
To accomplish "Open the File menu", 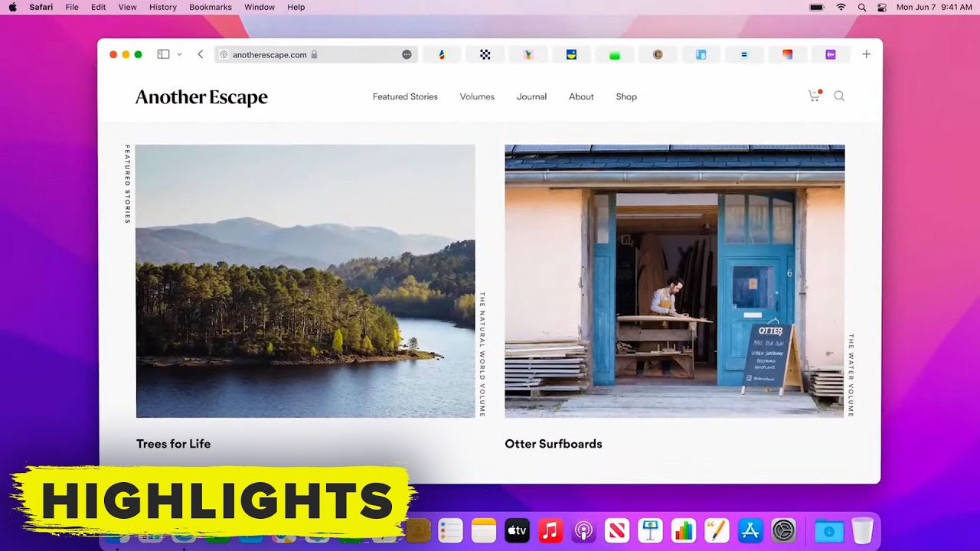I will [72, 7].
